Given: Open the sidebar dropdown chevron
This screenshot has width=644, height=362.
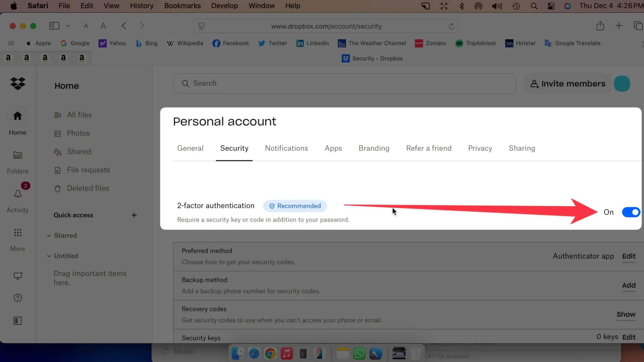Looking at the screenshot, I should click(x=68, y=26).
